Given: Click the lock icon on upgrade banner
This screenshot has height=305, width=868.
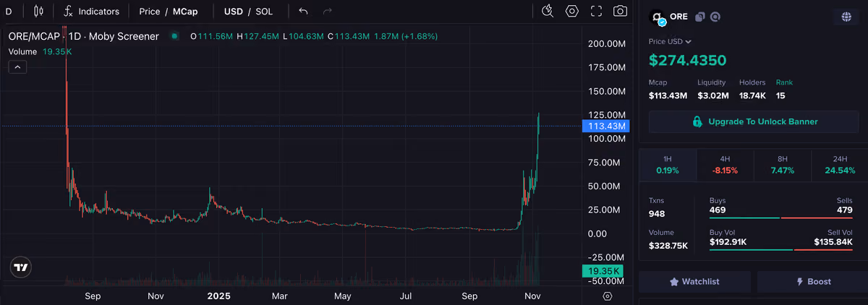Looking at the screenshot, I should pyautogui.click(x=697, y=121).
